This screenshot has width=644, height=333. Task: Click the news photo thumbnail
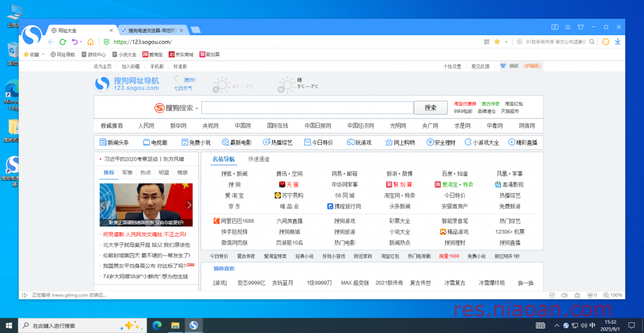pos(146,205)
